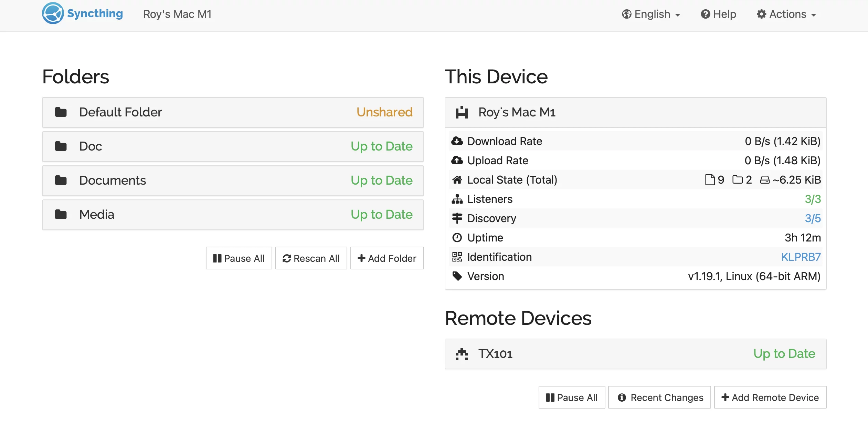Pause all folders with Pause All
The width and height of the screenshot is (868, 443).
pyautogui.click(x=239, y=258)
